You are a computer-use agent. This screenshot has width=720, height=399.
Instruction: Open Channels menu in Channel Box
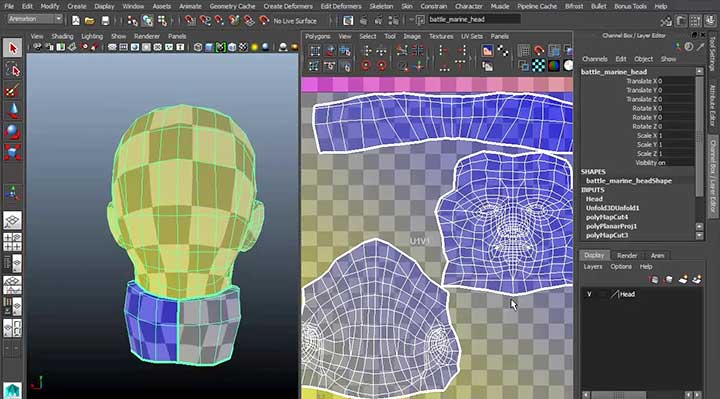click(x=595, y=59)
